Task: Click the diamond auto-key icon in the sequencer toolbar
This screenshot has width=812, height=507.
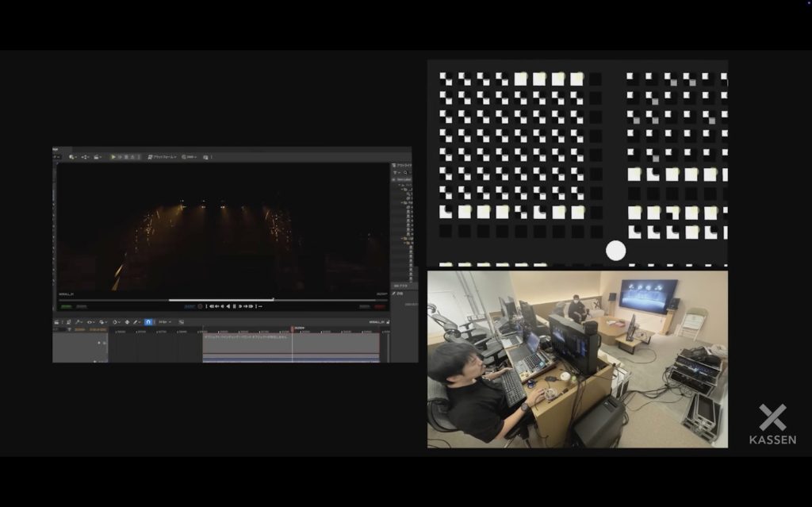Action: (127, 322)
